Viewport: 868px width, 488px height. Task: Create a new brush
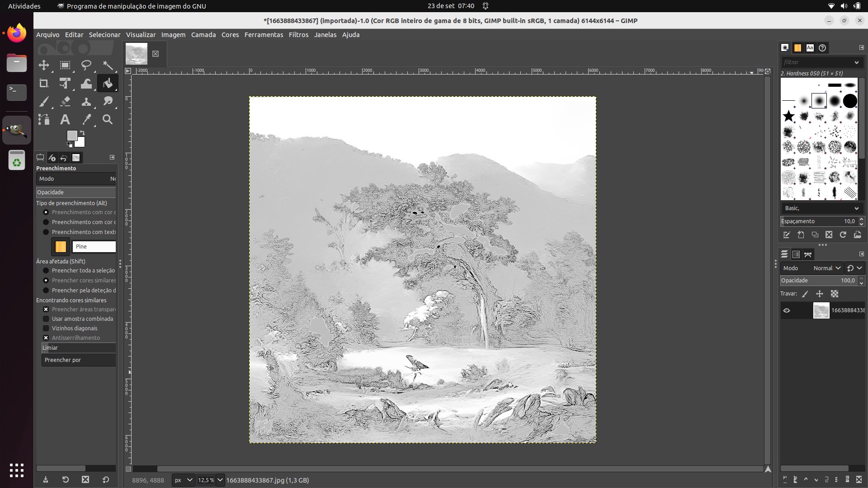(801, 235)
